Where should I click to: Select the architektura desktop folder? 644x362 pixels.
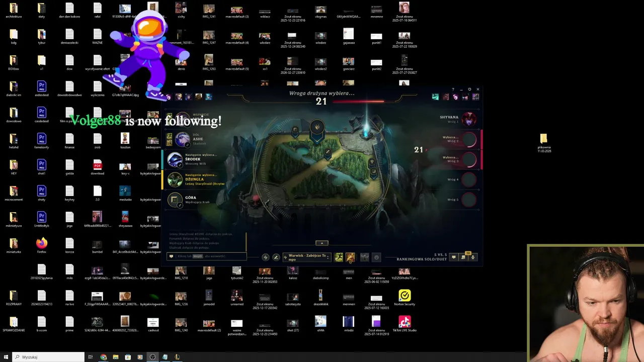(14, 10)
